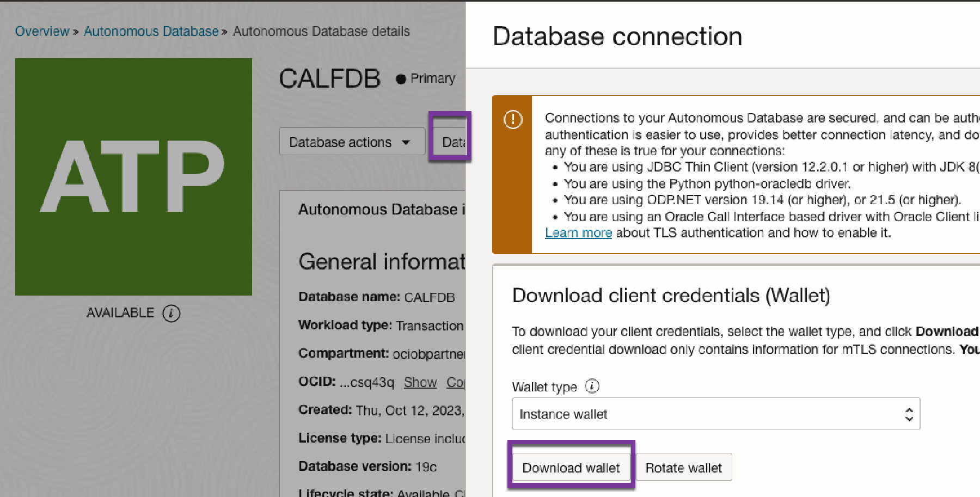Click the Rotate wallet button
Screen dimensions: 980x497
683,467
